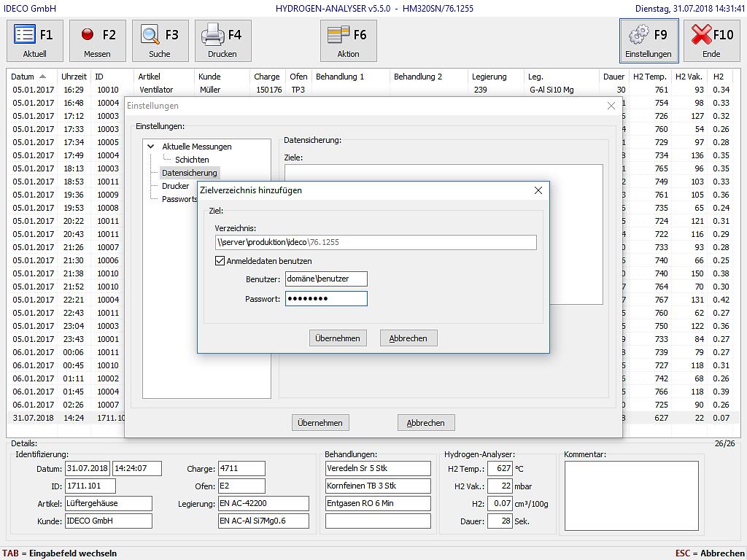Close the Zielverzeichnis hinzufügen dialog

538,190
